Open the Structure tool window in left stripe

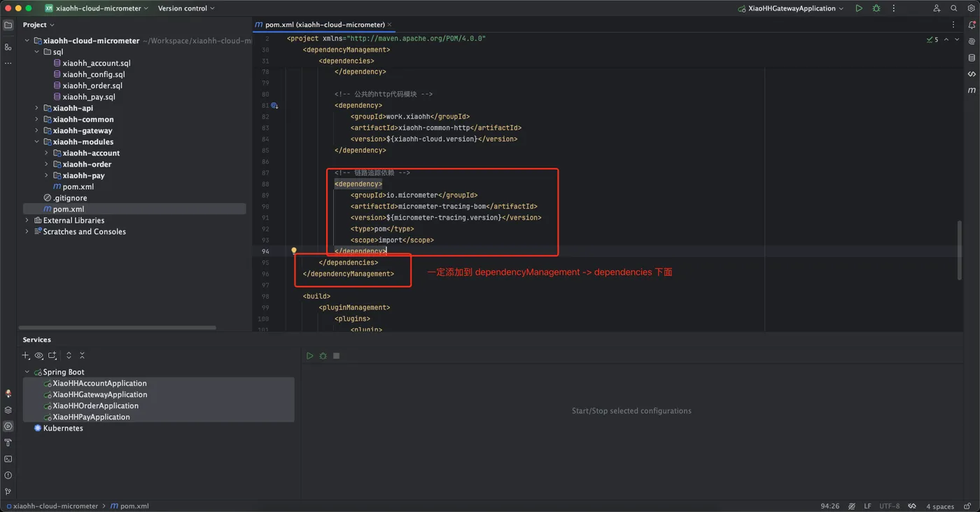coord(8,47)
